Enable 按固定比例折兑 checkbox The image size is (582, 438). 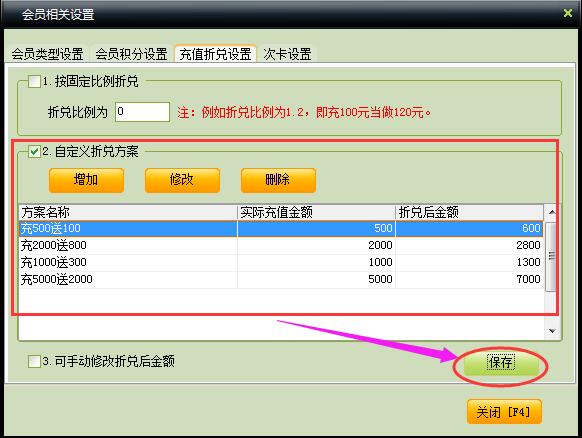point(35,81)
